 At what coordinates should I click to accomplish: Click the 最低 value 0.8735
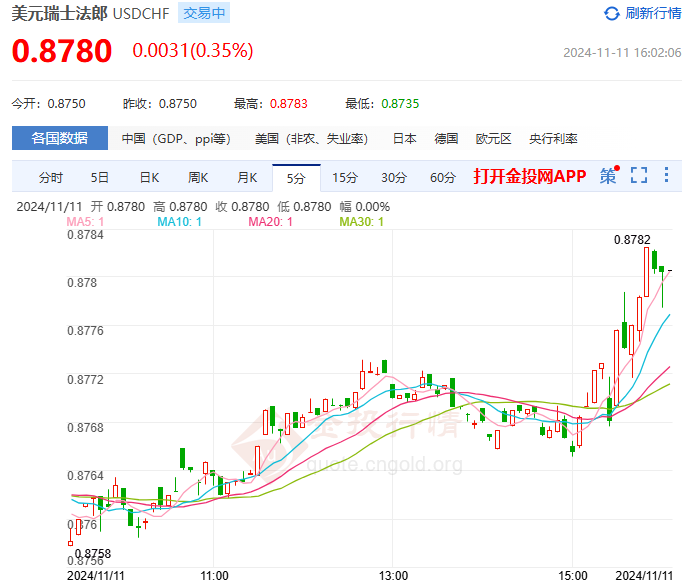pyautogui.click(x=400, y=104)
